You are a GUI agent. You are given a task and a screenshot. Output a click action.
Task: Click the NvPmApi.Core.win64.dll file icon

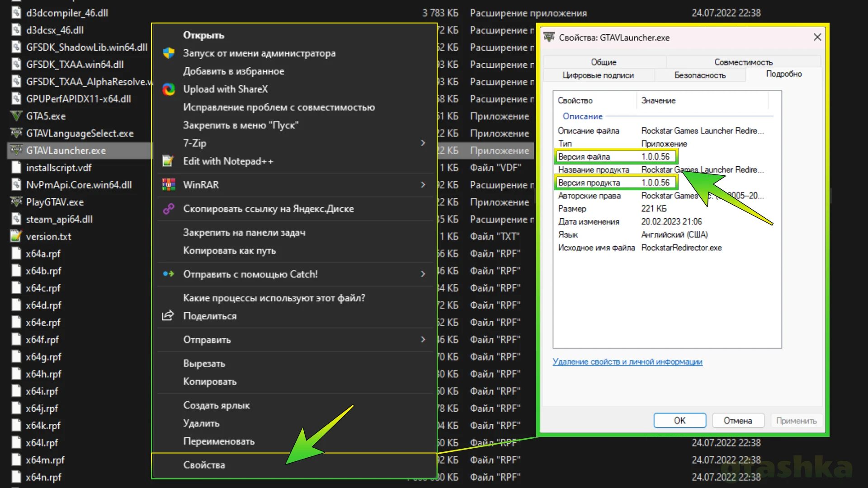[x=16, y=185]
